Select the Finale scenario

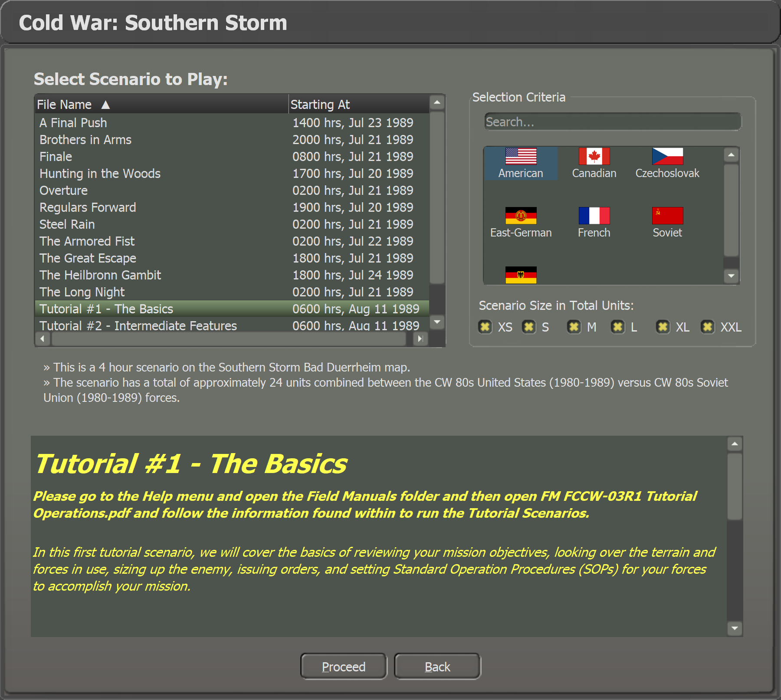[x=232, y=157]
